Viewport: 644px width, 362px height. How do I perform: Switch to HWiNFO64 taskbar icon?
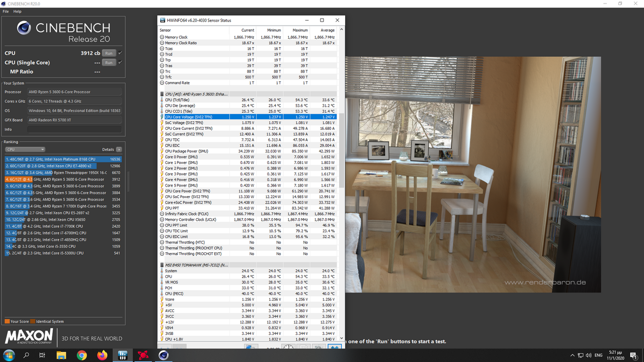[x=122, y=355]
